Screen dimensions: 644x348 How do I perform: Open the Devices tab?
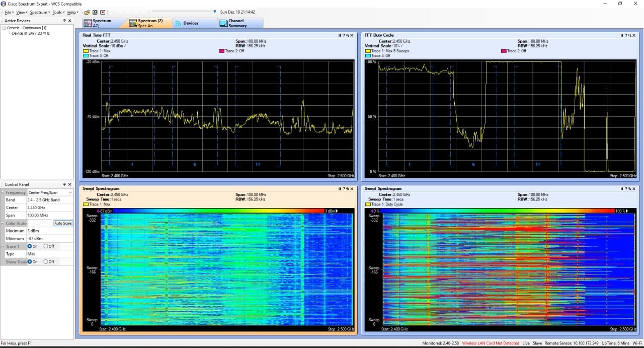click(195, 23)
